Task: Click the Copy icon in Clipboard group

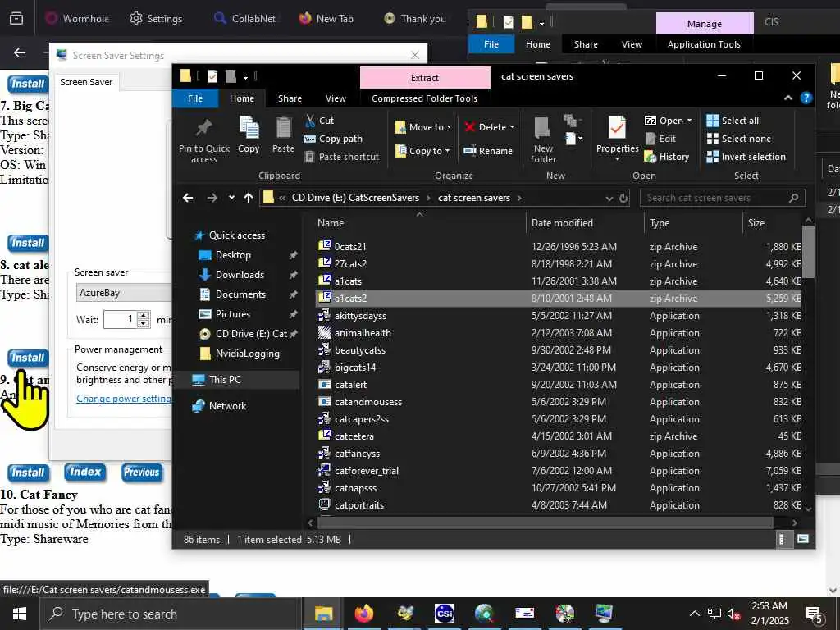Action: pyautogui.click(x=249, y=129)
